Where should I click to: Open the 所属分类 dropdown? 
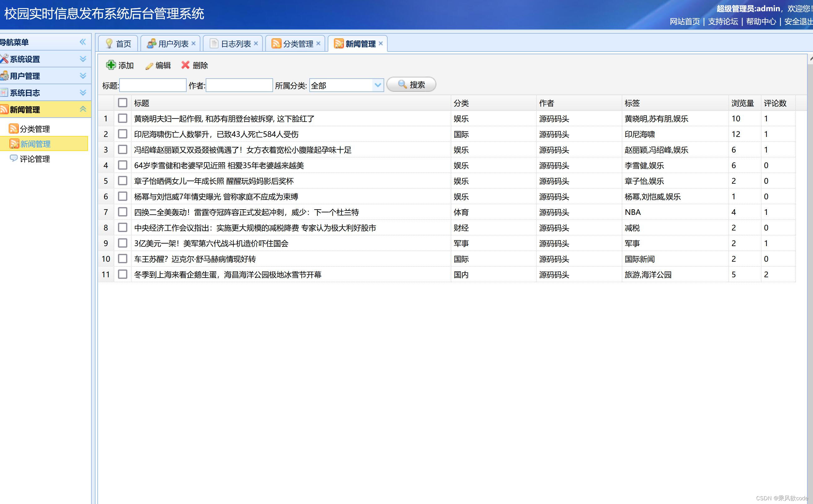point(377,85)
